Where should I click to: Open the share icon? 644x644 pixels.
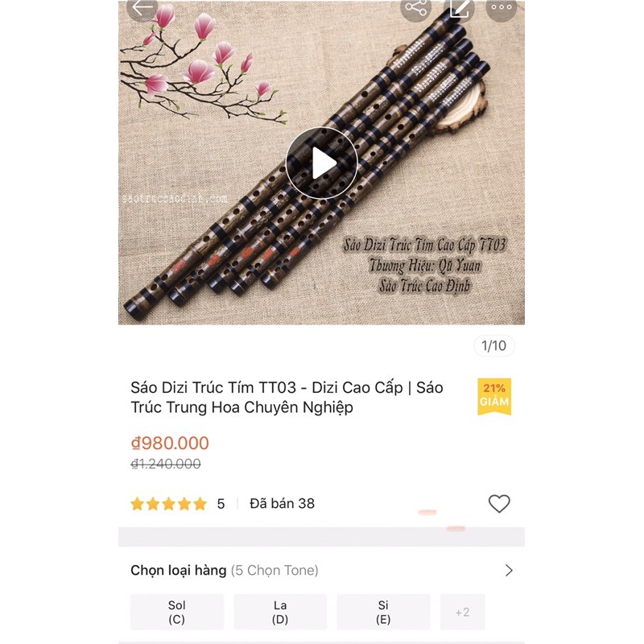(x=415, y=8)
